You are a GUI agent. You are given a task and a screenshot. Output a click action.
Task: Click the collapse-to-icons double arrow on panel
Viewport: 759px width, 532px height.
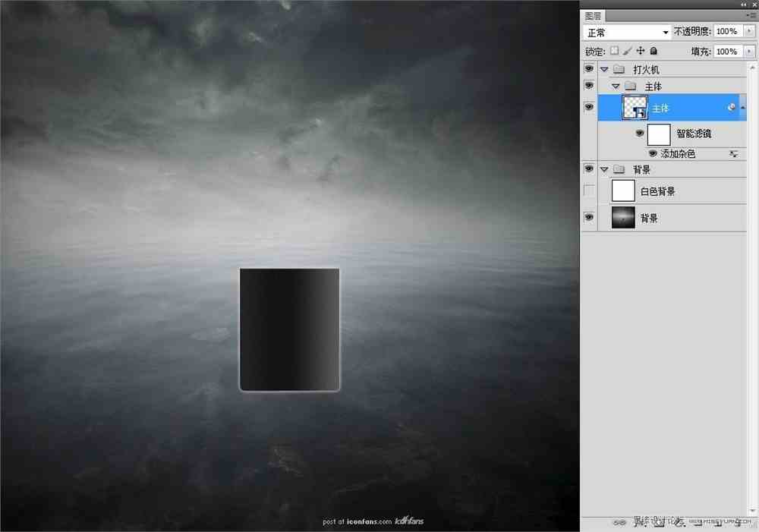743,4
